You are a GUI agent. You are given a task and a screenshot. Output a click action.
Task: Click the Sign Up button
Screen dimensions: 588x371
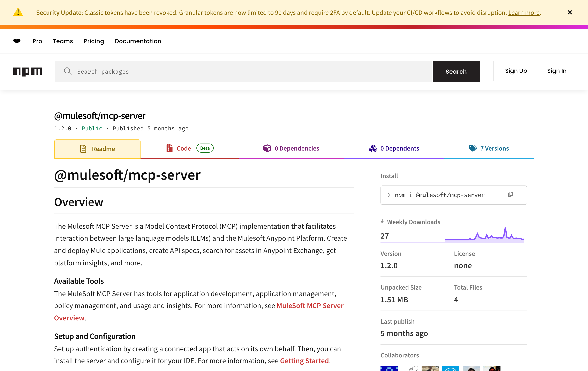click(516, 71)
